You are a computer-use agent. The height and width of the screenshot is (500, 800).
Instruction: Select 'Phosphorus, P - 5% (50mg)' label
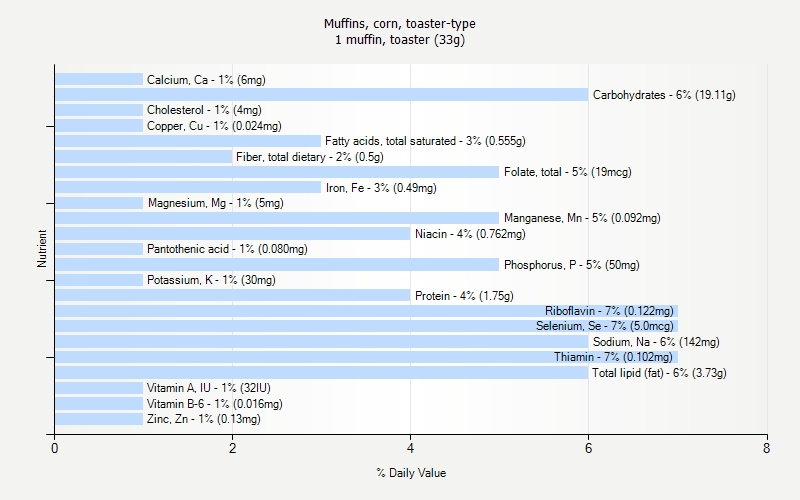click(571, 265)
